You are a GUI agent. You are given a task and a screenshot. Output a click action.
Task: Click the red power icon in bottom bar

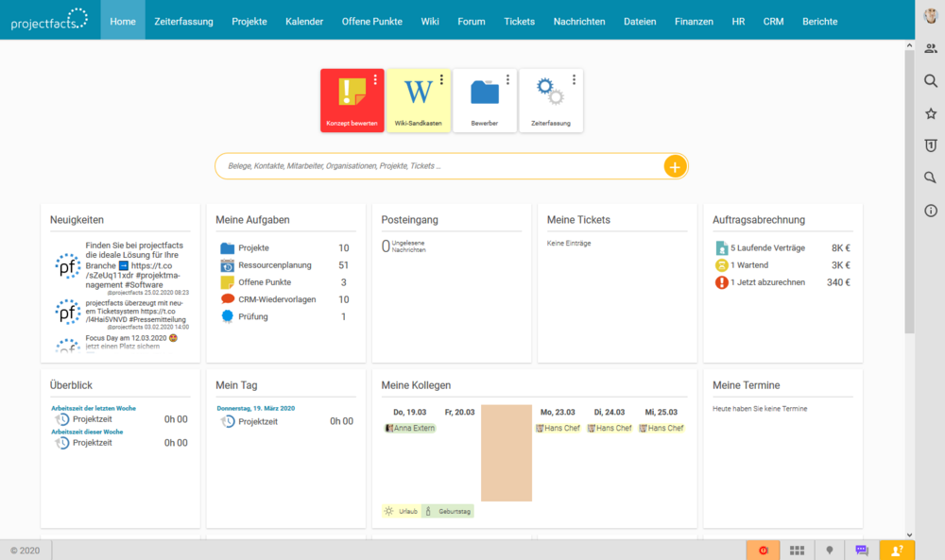click(763, 550)
